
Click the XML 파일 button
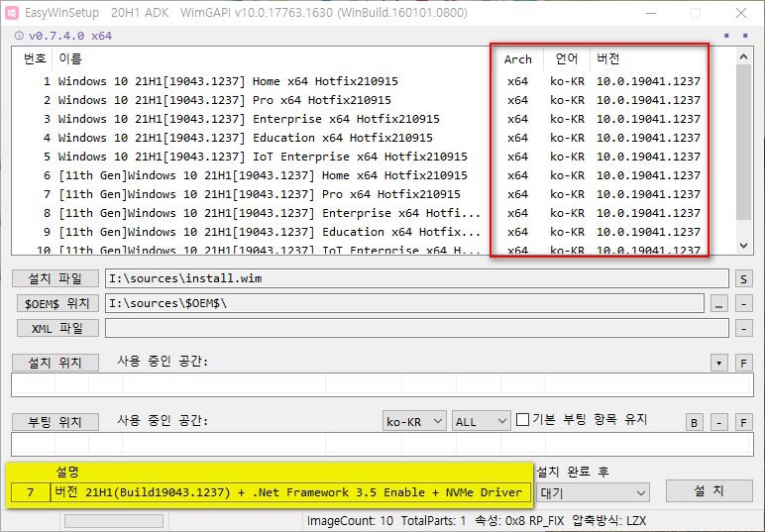tap(57, 328)
